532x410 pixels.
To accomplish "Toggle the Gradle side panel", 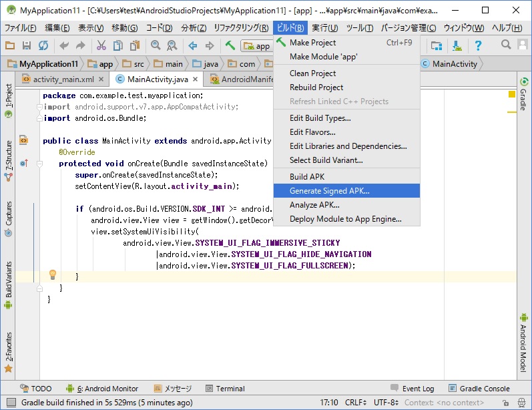I will [523, 94].
